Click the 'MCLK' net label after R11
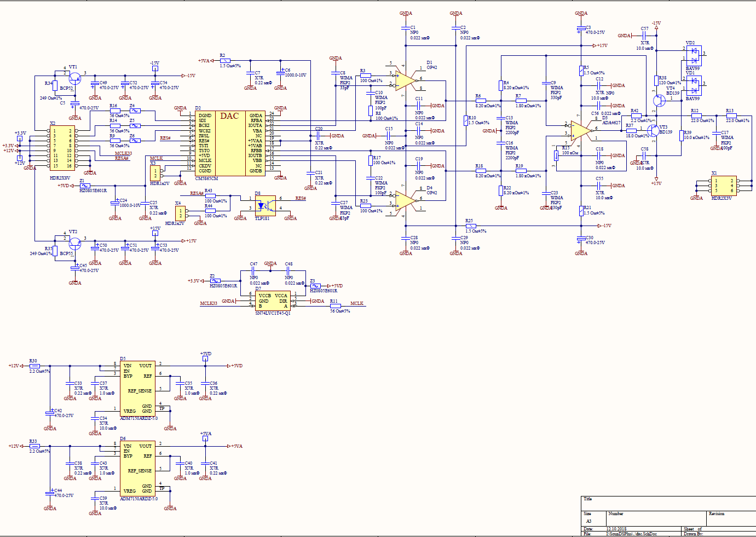This screenshot has width=756, height=537. tap(357, 303)
